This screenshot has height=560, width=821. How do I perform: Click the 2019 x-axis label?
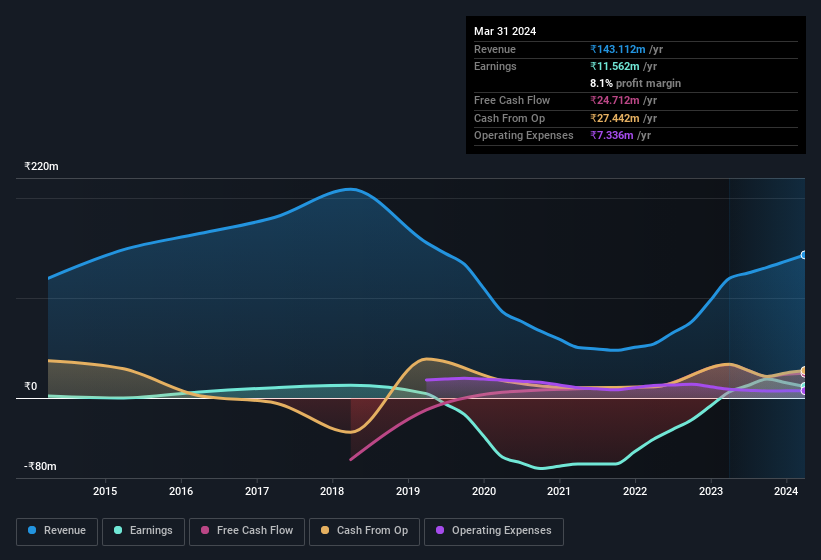(x=408, y=491)
